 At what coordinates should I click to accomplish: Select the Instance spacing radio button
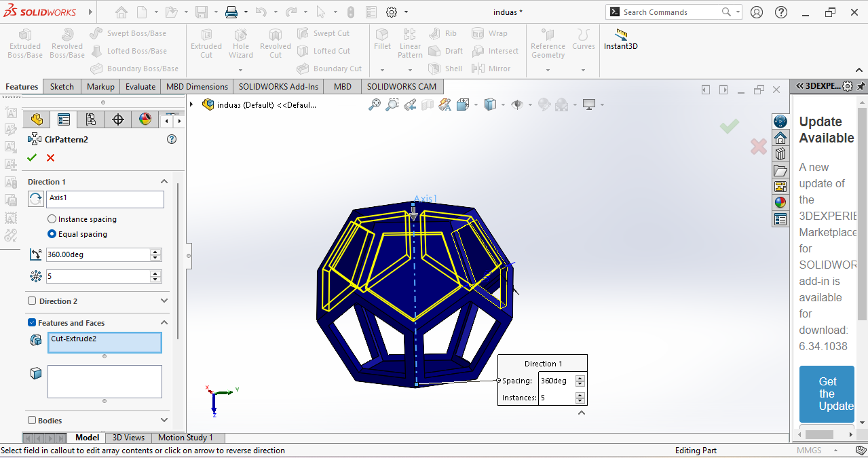[52, 219]
